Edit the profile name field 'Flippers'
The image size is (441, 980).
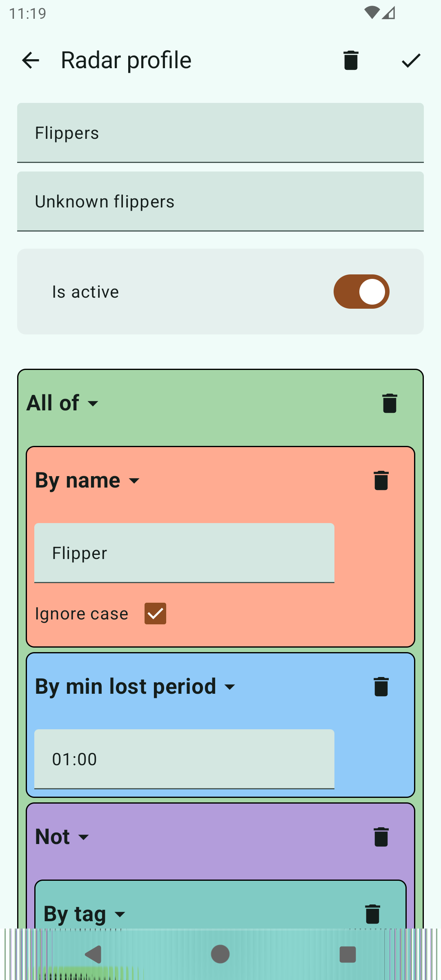point(220,133)
